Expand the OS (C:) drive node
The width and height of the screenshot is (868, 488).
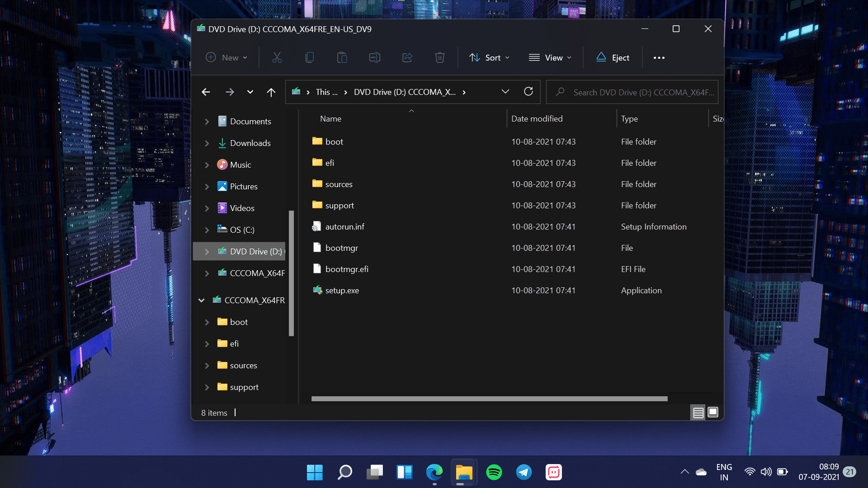pos(207,230)
